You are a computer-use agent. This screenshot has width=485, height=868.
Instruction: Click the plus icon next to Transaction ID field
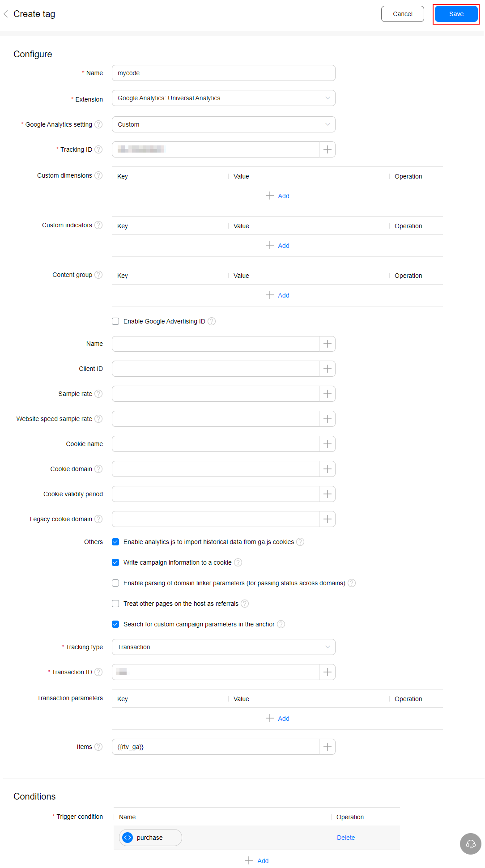[328, 672]
